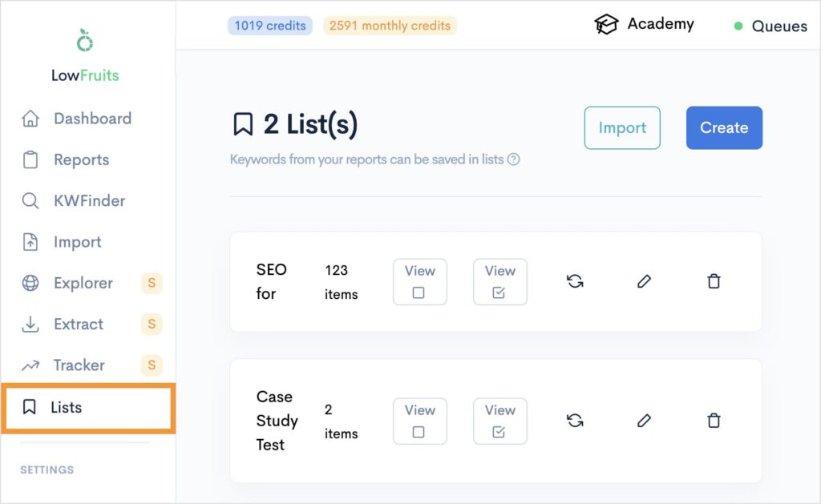Open Tracker via the trend chart icon
The height and width of the screenshot is (504, 821).
30,365
